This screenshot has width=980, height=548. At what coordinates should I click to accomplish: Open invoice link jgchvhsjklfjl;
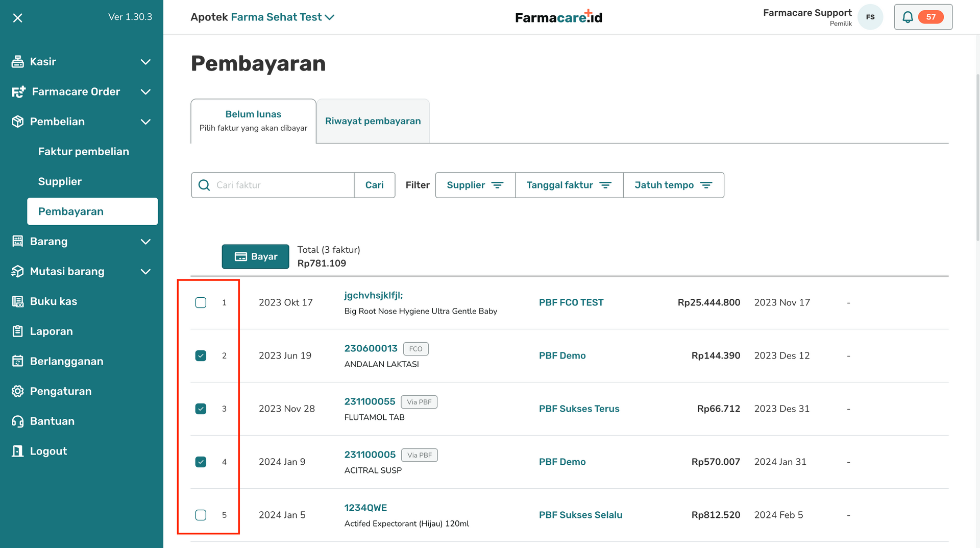tap(374, 295)
